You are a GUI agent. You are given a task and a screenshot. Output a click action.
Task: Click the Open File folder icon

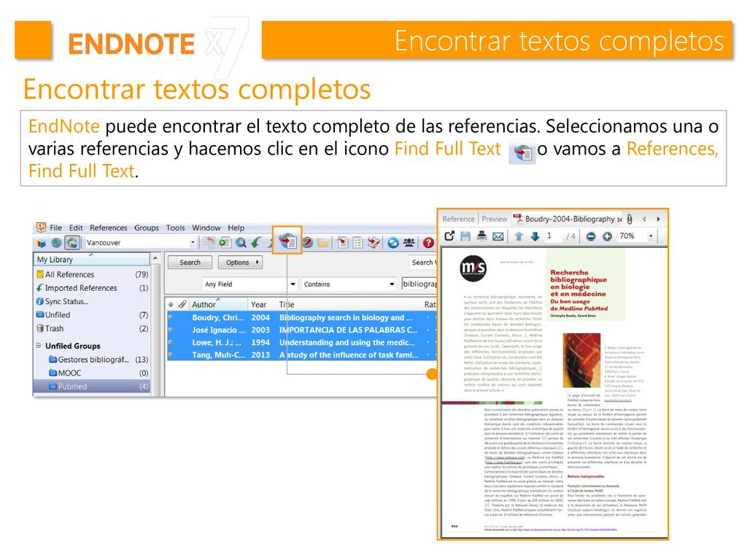pos(323,243)
